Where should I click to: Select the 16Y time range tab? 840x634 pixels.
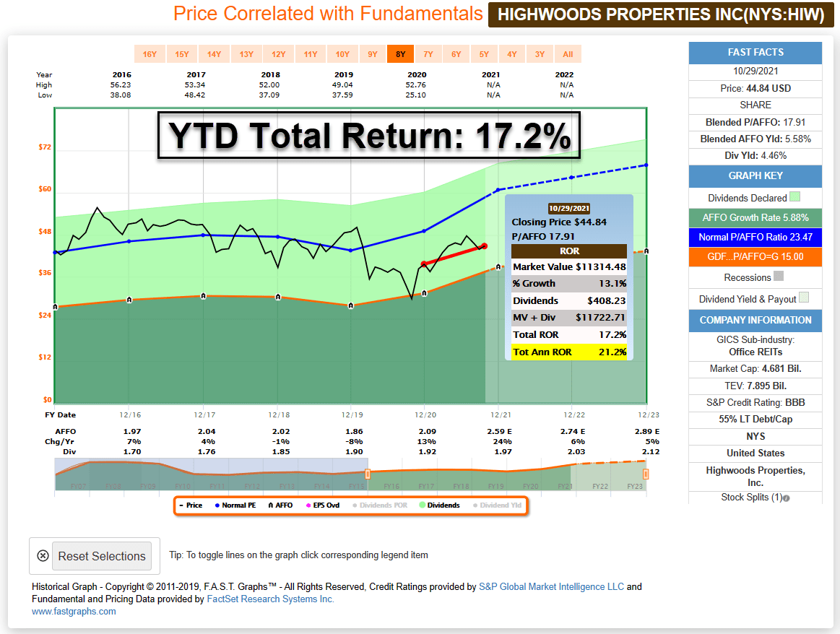150,54
